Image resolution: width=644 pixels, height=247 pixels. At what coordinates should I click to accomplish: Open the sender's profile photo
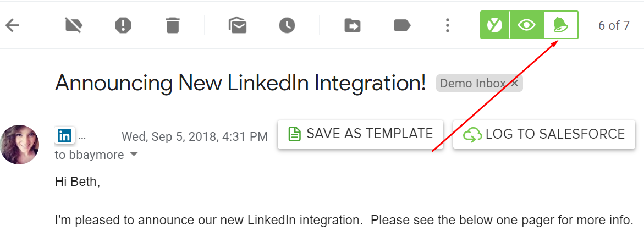pos(19,145)
